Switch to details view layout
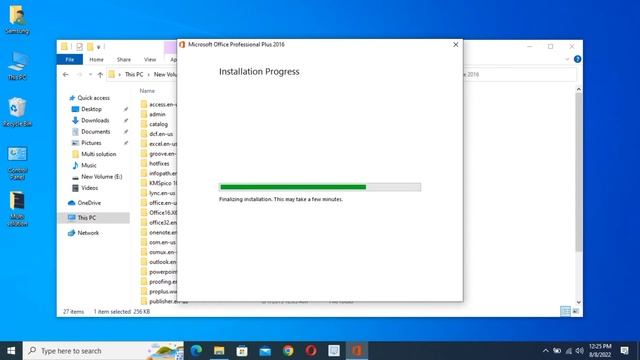Viewport: 640px width, 360px height. 565,311
